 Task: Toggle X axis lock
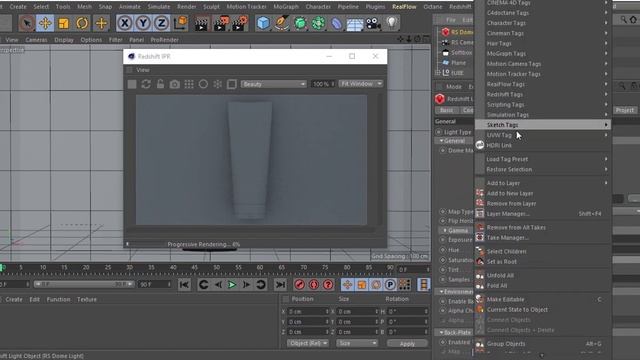click(x=124, y=23)
